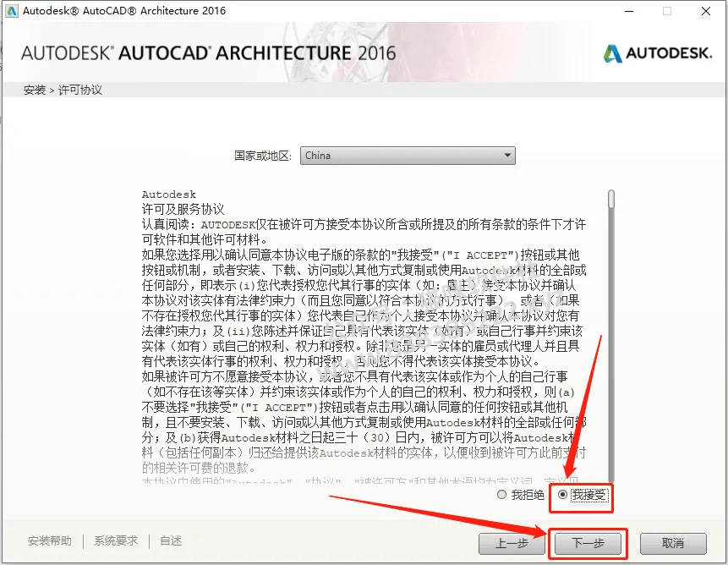Open the 国家或地区 China dropdown
Image resolution: width=728 pixels, height=565 pixels.
coord(408,156)
